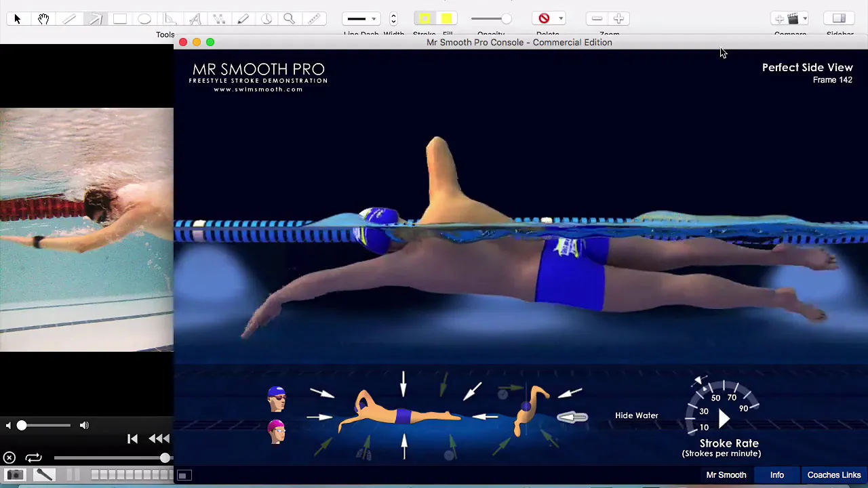The height and width of the screenshot is (488, 868).
Task: Click the side-view swimmer figure
Action: click(x=400, y=411)
